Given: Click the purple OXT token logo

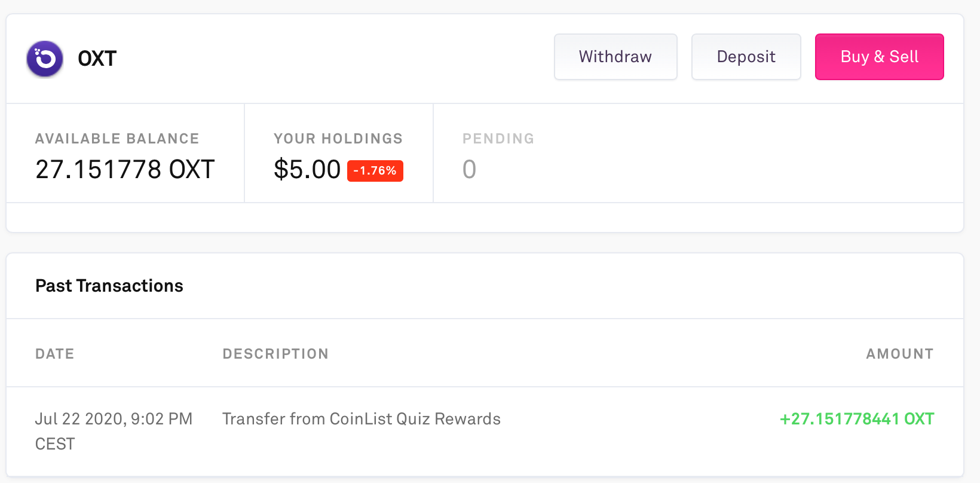Looking at the screenshot, I should (45, 59).
